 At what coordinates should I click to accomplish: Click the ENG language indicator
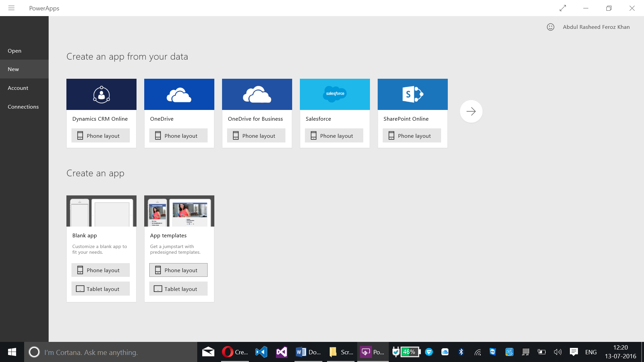(x=591, y=352)
